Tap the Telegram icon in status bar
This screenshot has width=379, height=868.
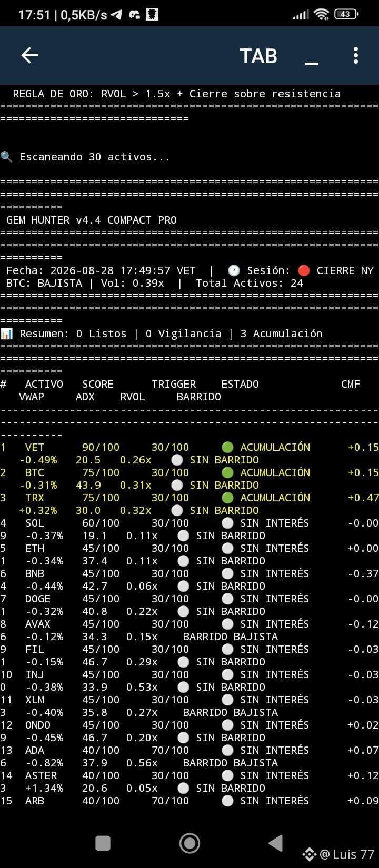[x=116, y=15]
